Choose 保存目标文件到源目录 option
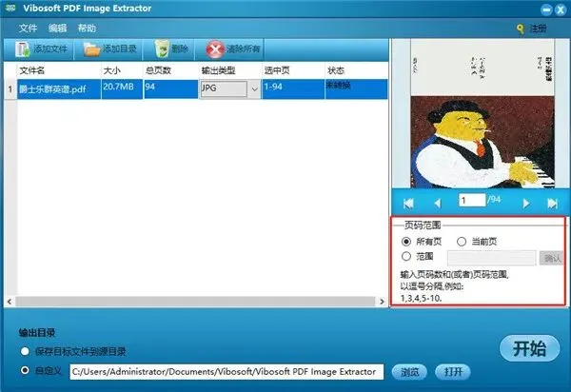The image size is (571, 392). coord(25,351)
